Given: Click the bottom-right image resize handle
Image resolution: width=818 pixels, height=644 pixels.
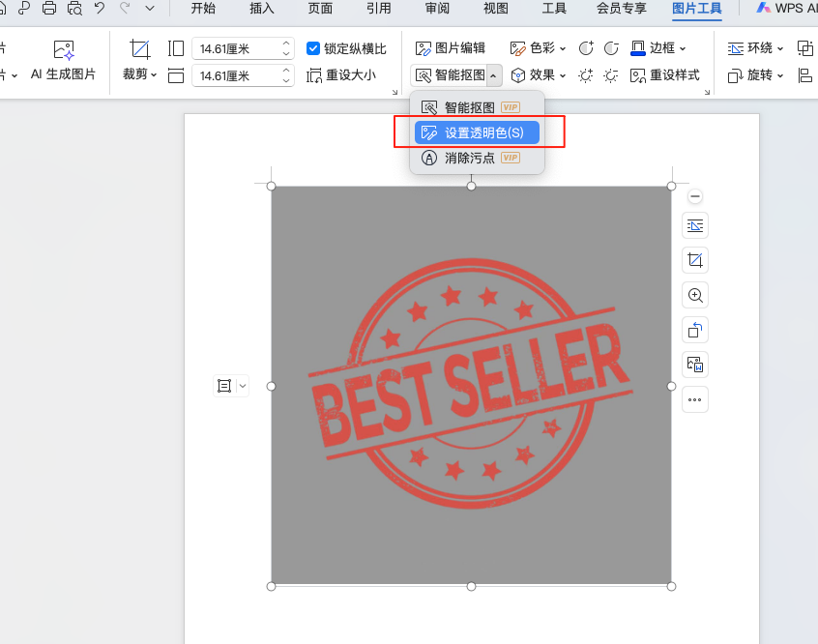Looking at the screenshot, I should coord(671,586).
